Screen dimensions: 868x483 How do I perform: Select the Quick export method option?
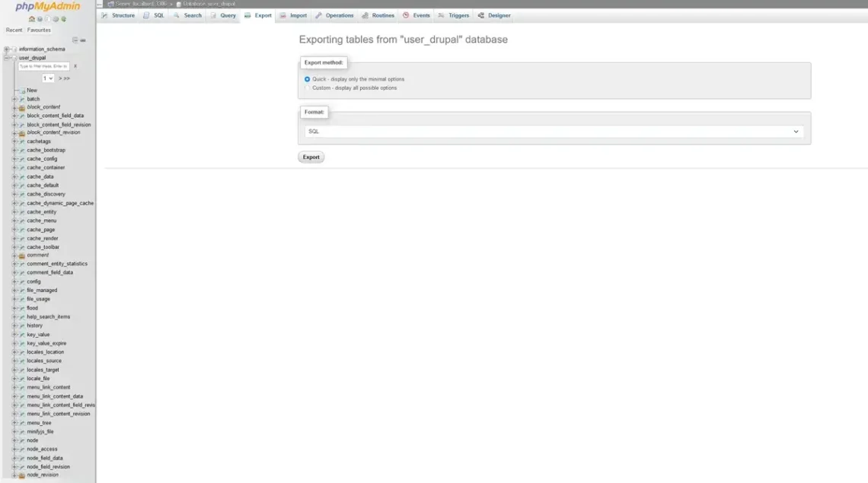[307, 78]
